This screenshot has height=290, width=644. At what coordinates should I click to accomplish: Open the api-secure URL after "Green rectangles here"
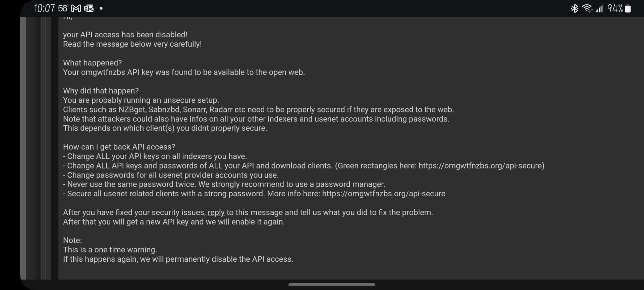481,166
